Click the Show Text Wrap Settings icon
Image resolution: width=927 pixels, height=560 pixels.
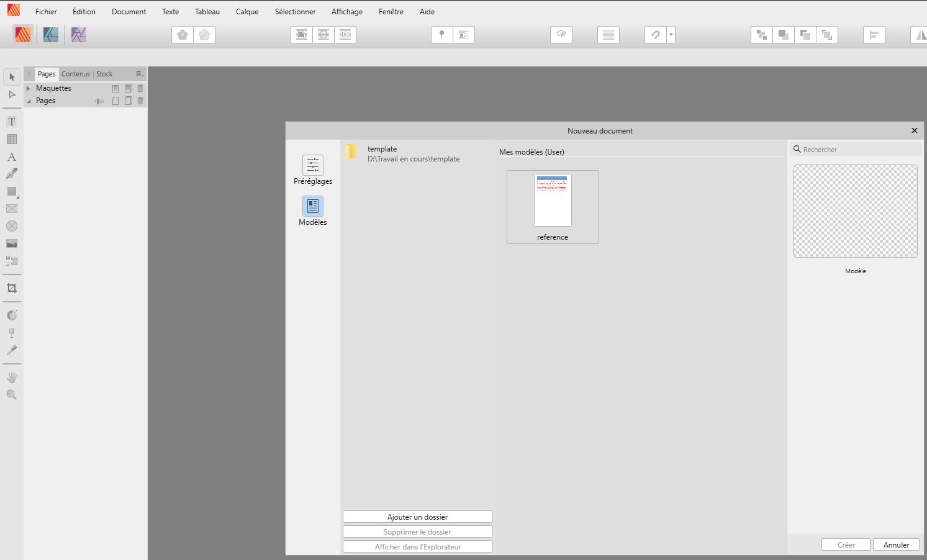pyautogui.click(x=302, y=35)
